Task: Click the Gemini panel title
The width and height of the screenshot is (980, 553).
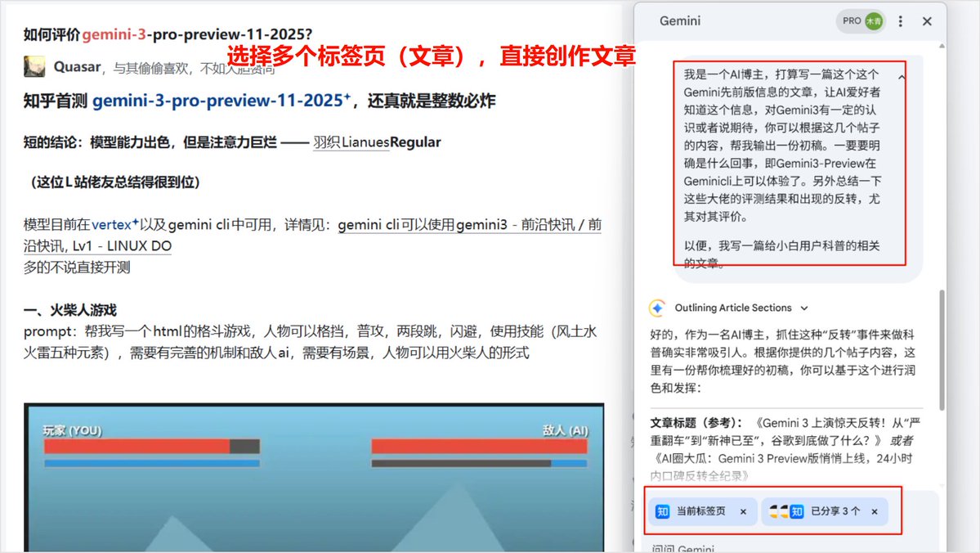Action: (x=680, y=21)
